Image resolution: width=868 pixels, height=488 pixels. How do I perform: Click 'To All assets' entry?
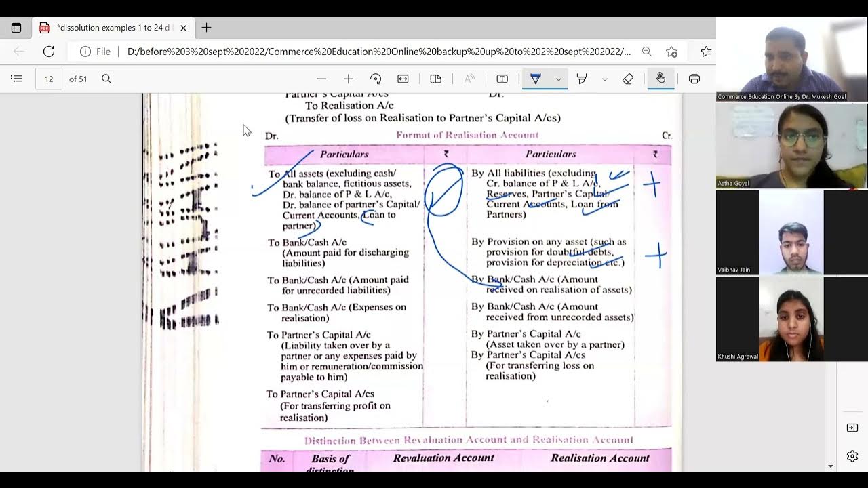click(344, 199)
